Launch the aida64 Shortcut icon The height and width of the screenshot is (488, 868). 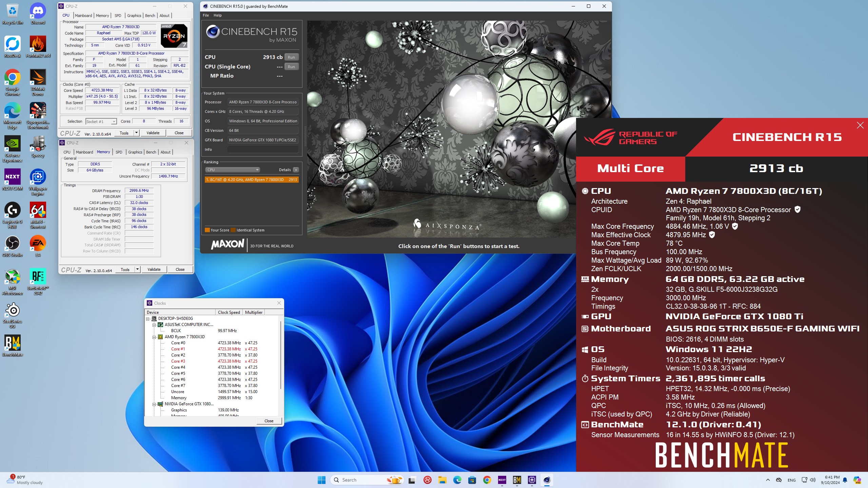pyautogui.click(x=38, y=215)
